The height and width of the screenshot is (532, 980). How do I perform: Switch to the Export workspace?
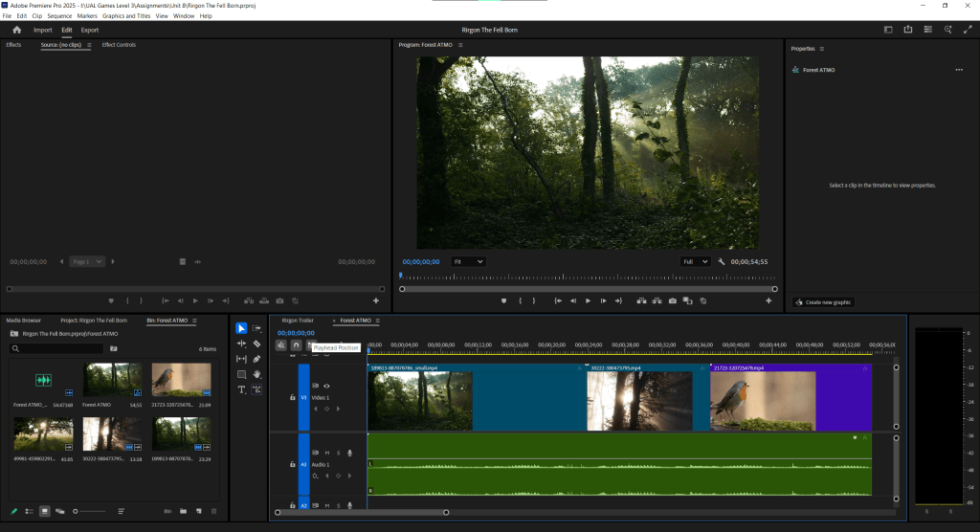89,30
